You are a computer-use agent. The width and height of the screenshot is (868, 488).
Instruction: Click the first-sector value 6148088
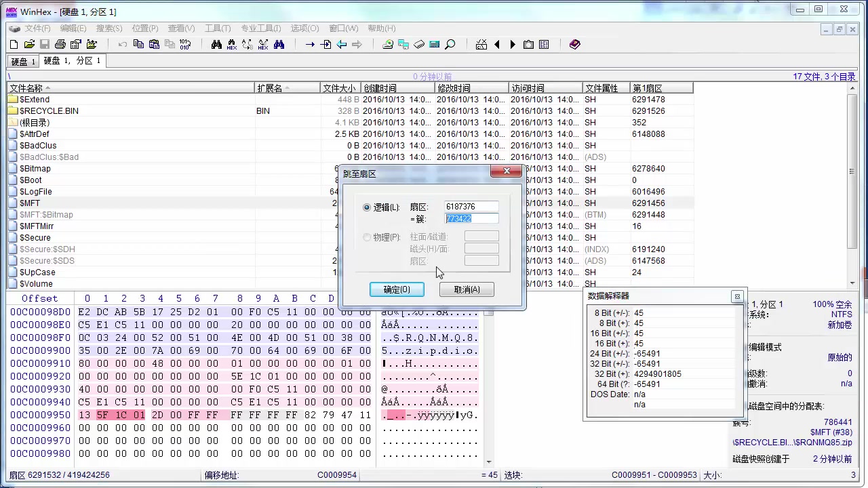pyautogui.click(x=648, y=134)
